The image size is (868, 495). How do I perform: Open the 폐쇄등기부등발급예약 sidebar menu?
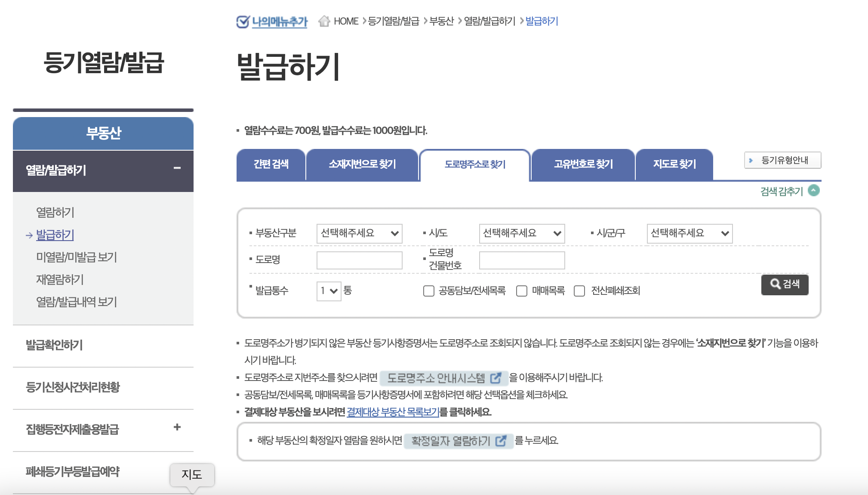click(x=73, y=471)
